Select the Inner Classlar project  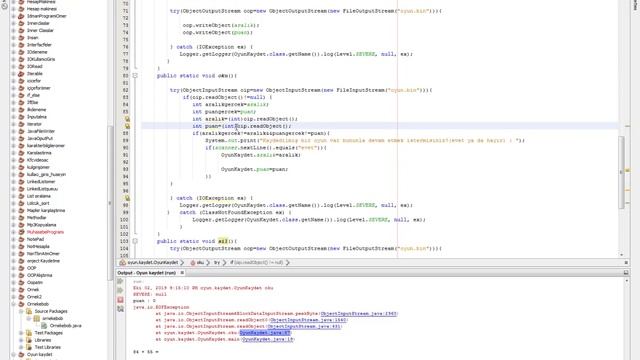click(40, 30)
